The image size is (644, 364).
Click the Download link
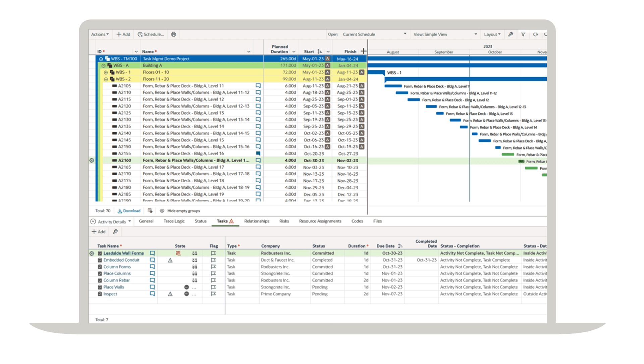(129, 211)
